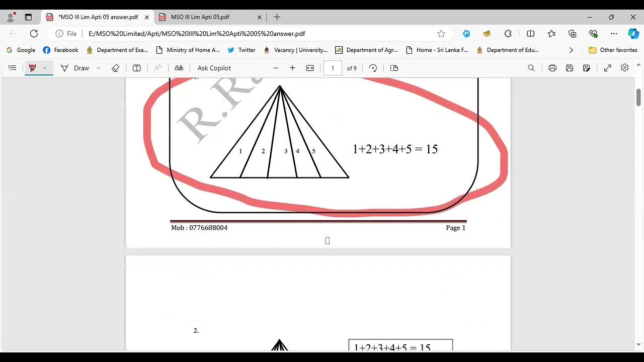Rotate the PDF page

(373, 68)
